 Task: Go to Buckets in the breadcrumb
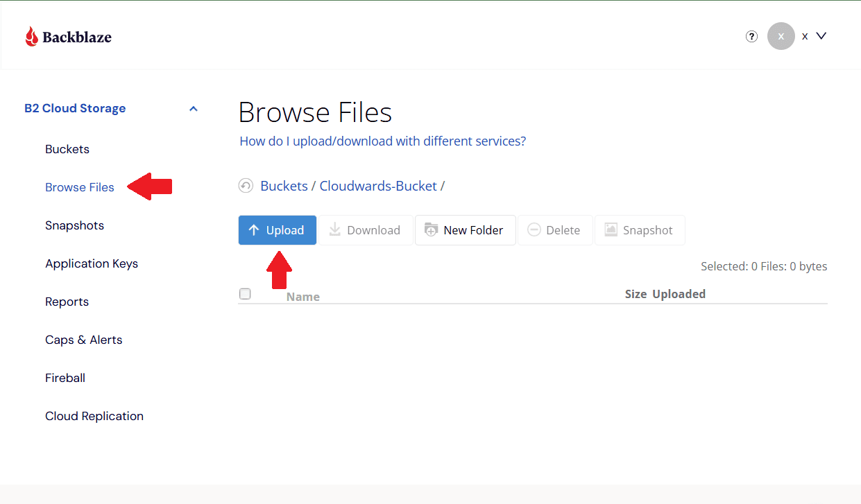click(x=284, y=186)
